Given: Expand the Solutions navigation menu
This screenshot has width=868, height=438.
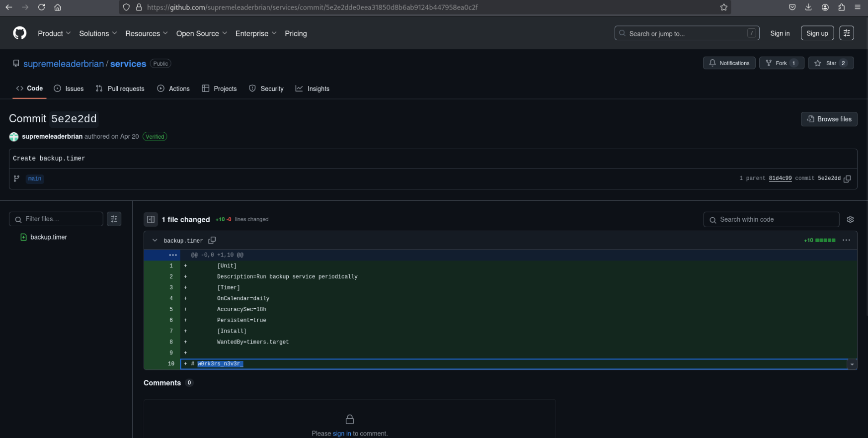Looking at the screenshot, I should [x=98, y=33].
